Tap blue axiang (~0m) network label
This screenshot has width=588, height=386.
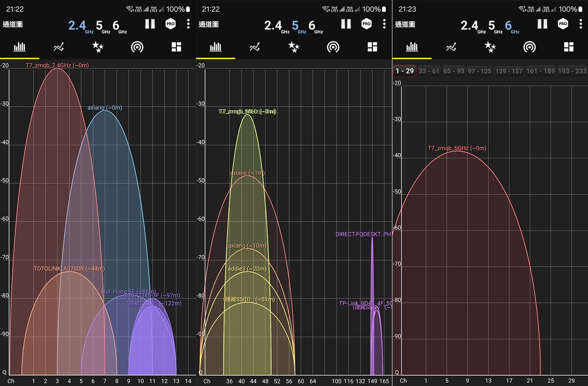click(x=105, y=108)
